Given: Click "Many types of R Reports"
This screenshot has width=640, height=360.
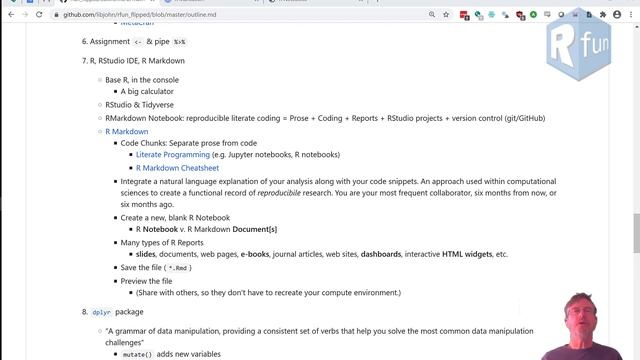Looking at the screenshot, I should 162,243.
